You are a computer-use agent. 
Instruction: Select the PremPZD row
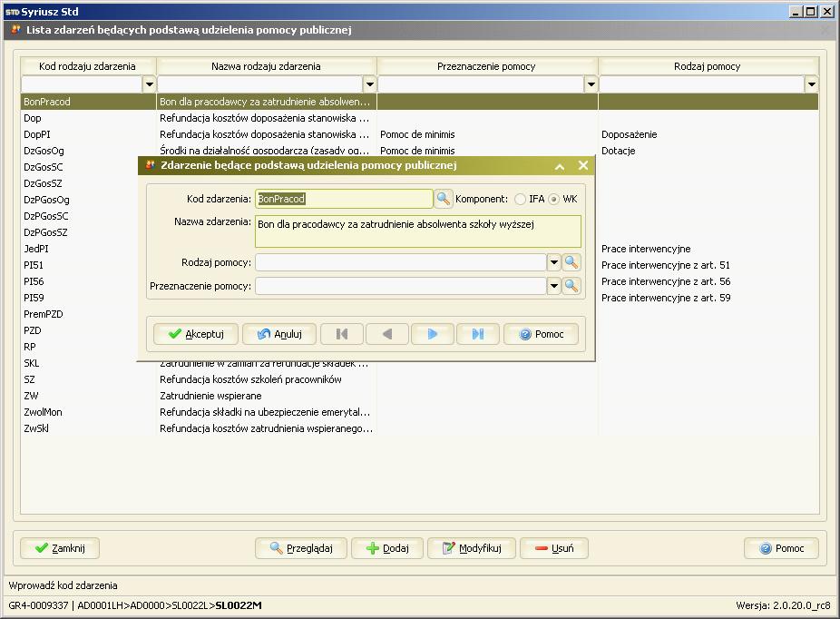(x=79, y=314)
